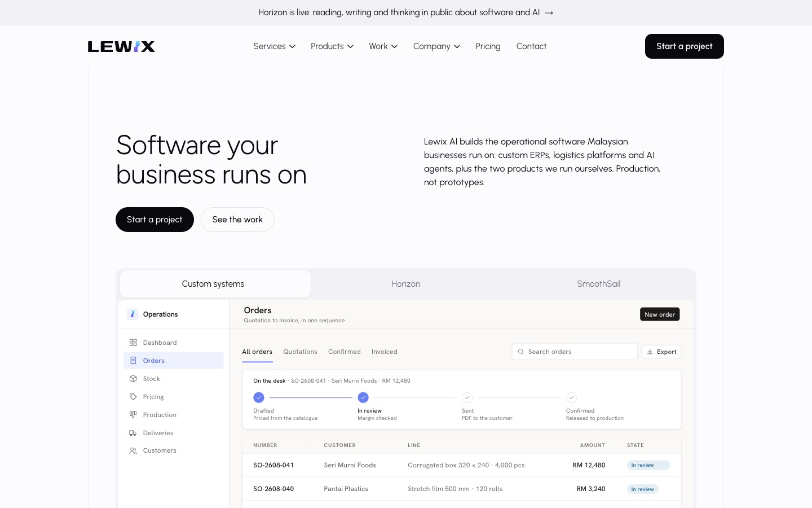Switch to the SmoothSail tab
812x508 pixels.
(x=599, y=284)
